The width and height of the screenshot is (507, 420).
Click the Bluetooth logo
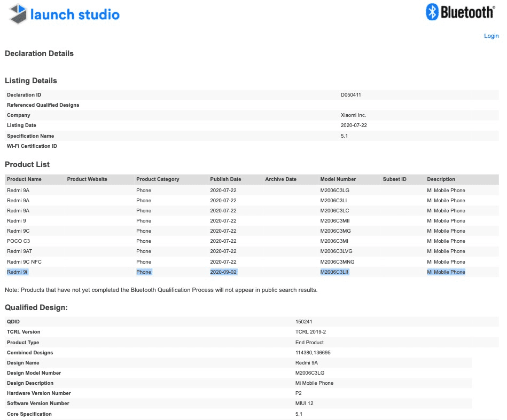click(x=461, y=12)
